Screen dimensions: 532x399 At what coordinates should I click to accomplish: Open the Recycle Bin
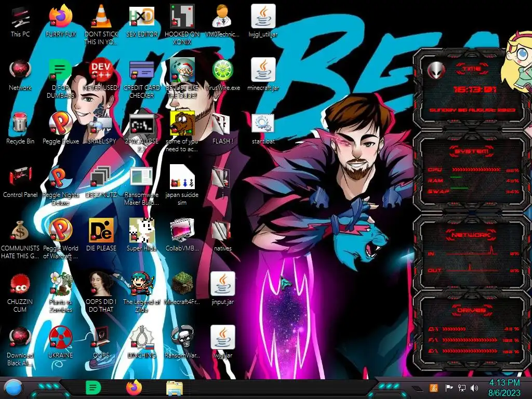20,129
